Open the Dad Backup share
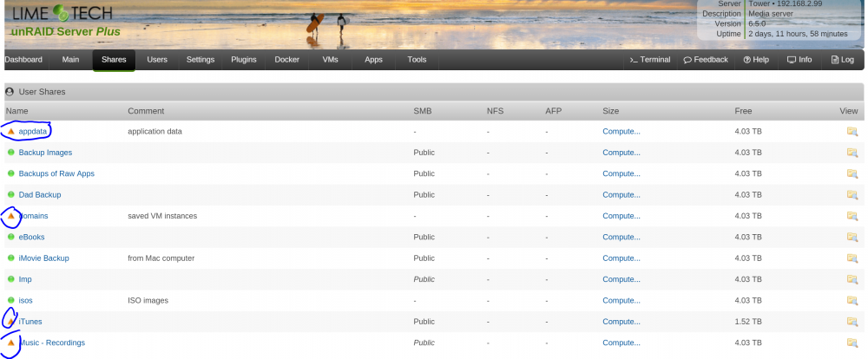 [40, 195]
